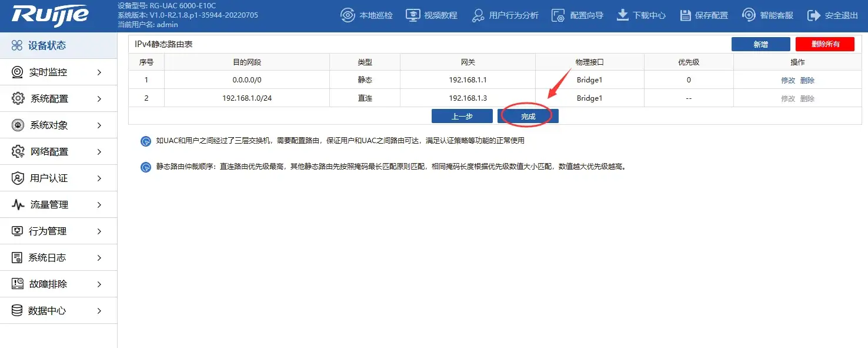Expand the 用户认证 menu chevron
The height and width of the screenshot is (348, 868).
click(99, 178)
